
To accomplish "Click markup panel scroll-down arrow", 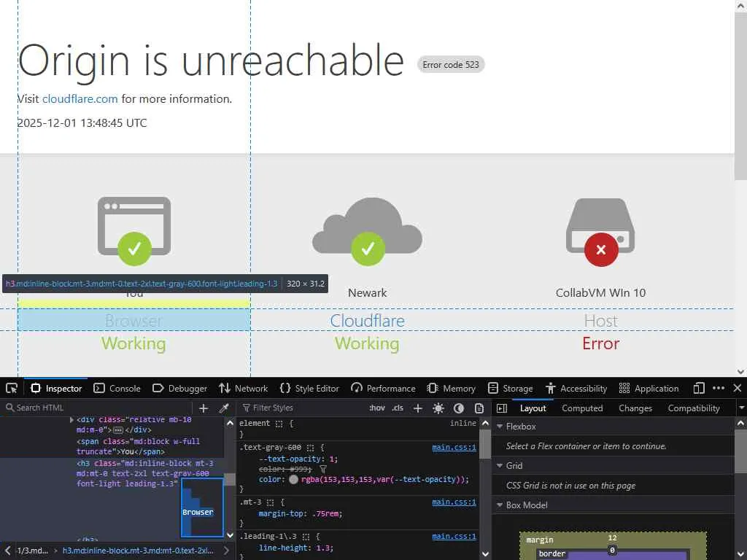I will click(x=230, y=535).
